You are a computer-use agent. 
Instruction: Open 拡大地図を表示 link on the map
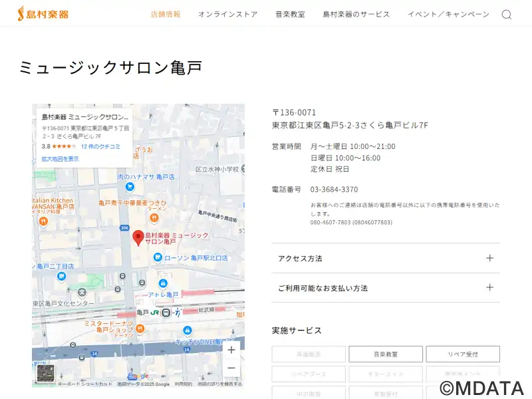coord(60,159)
